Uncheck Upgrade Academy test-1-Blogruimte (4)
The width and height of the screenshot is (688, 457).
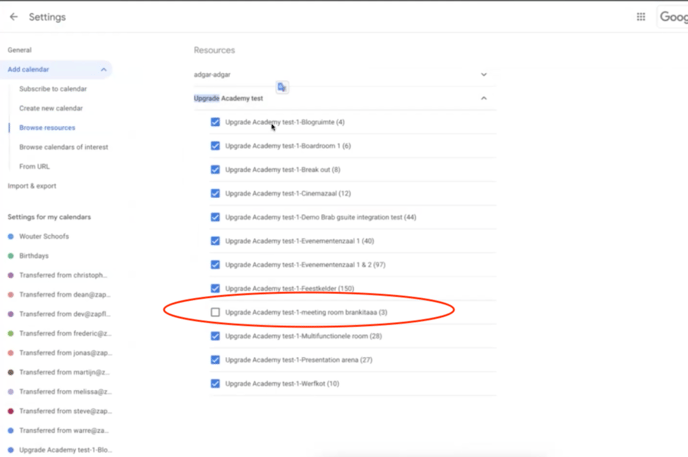coord(215,122)
